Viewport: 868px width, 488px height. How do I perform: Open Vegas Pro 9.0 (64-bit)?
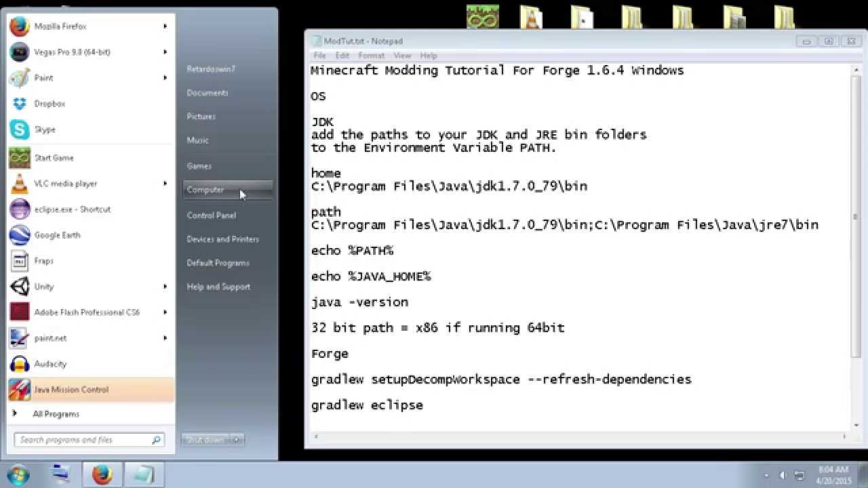(x=91, y=52)
